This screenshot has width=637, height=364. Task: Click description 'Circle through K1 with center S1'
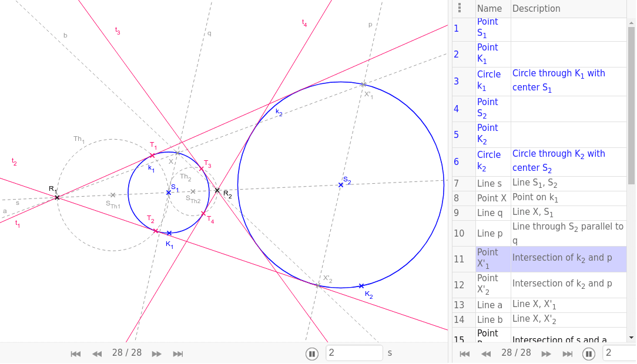click(x=559, y=80)
